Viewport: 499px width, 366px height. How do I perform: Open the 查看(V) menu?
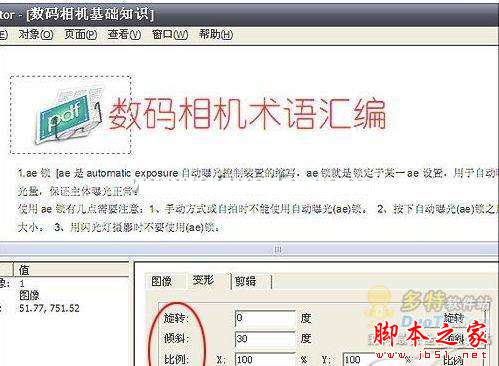click(124, 34)
